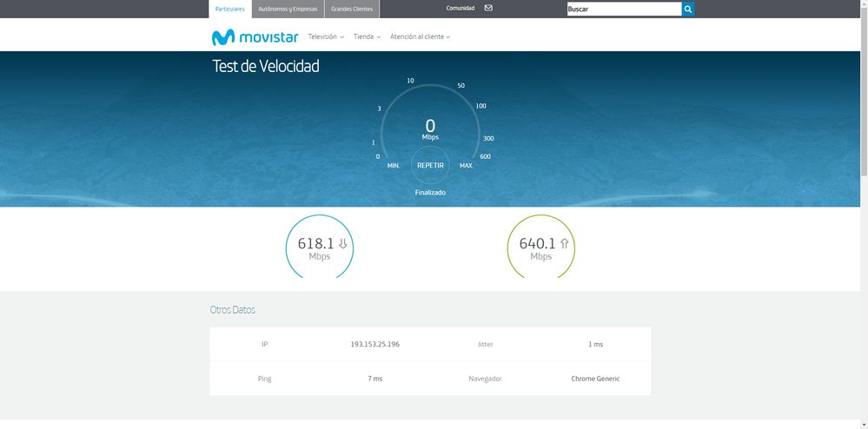Switch to the Particulares tab

point(230,9)
